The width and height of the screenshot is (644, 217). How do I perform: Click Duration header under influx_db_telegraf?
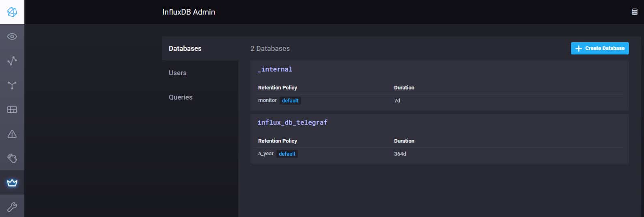(404, 141)
